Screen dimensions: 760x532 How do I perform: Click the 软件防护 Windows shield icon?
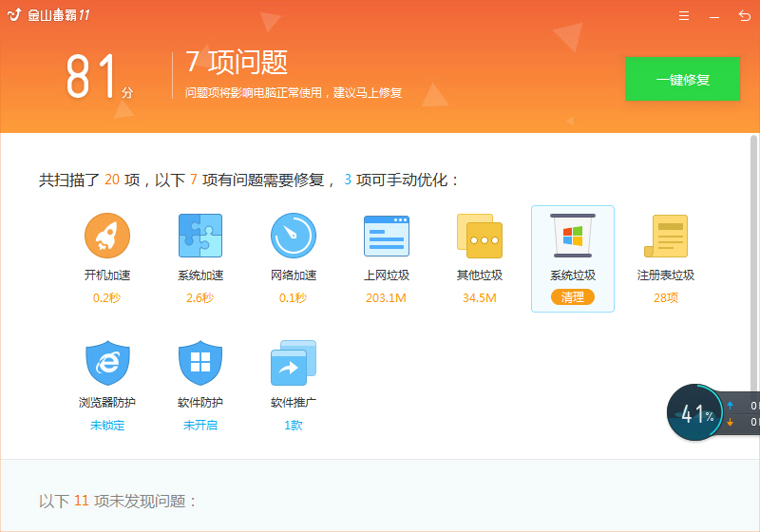200,363
